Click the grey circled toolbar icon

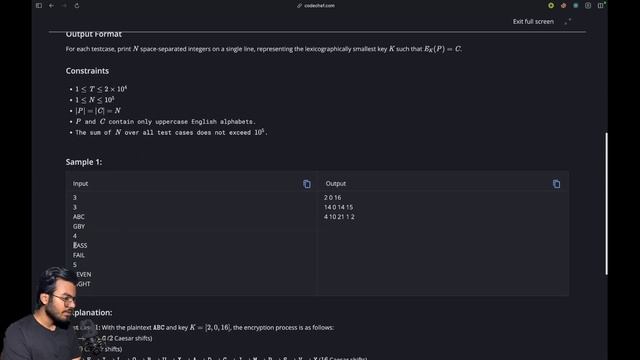[x=588, y=6]
